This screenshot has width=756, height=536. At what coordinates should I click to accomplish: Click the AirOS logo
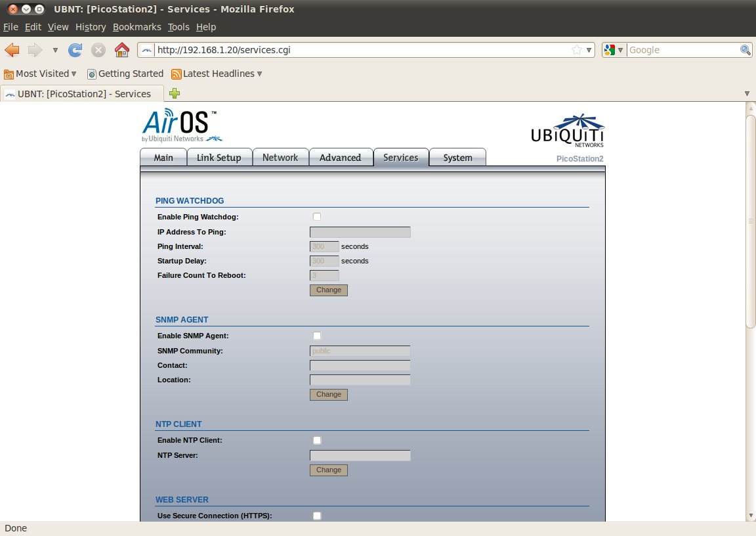point(182,125)
